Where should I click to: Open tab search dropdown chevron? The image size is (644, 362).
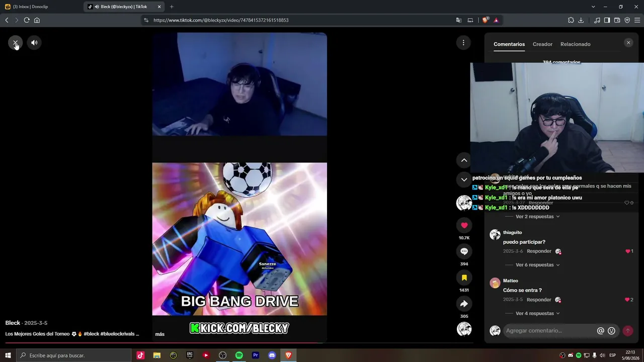pos(593,7)
